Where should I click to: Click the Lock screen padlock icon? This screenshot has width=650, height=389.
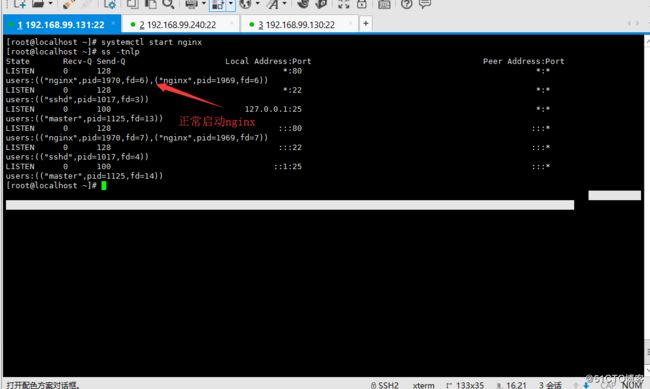pos(362,4)
